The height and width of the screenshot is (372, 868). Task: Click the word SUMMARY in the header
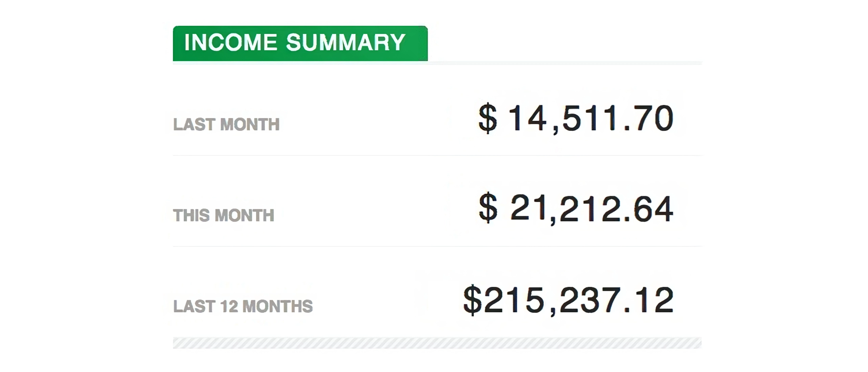click(346, 42)
